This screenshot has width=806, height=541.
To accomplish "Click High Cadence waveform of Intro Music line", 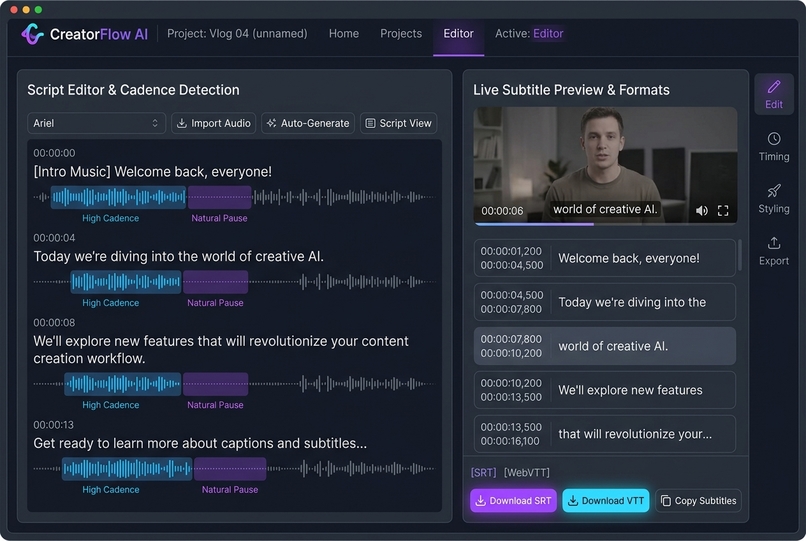I will (x=118, y=197).
